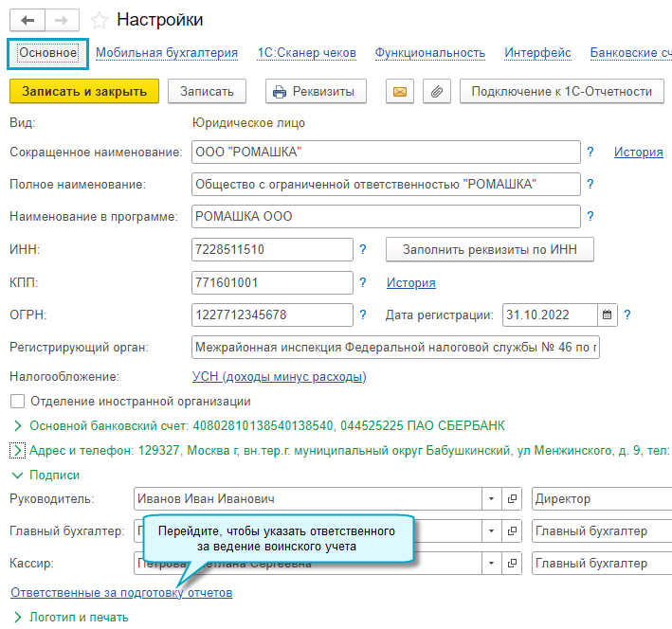The height and width of the screenshot is (629, 672).
Task: Click the ОГРН field with 1227712345678
Action: [x=272, y=314]
